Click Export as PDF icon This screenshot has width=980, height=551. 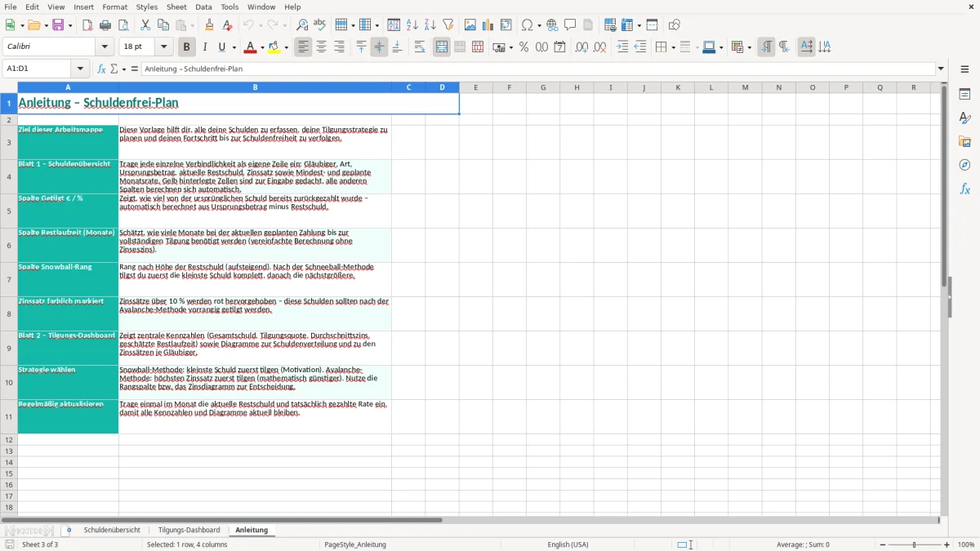87,25
